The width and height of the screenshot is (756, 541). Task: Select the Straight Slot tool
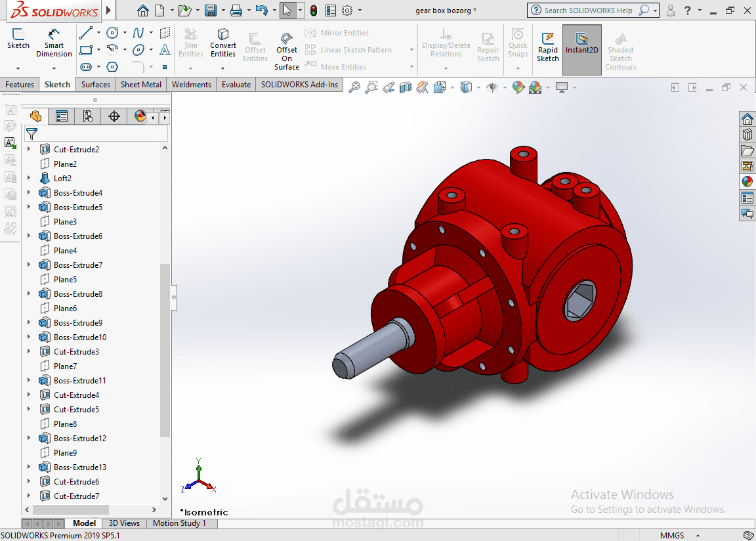(x=86, y=66)
